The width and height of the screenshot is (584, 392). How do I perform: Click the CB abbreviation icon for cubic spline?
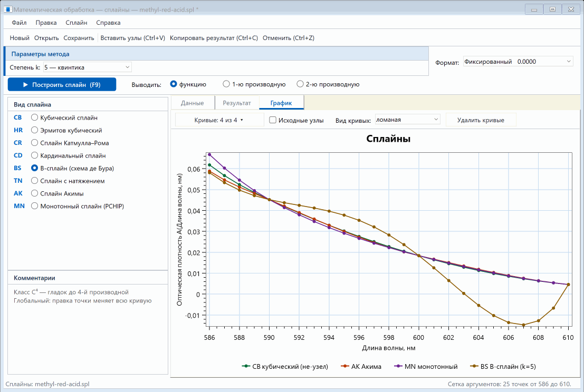(x=18, y=117)
